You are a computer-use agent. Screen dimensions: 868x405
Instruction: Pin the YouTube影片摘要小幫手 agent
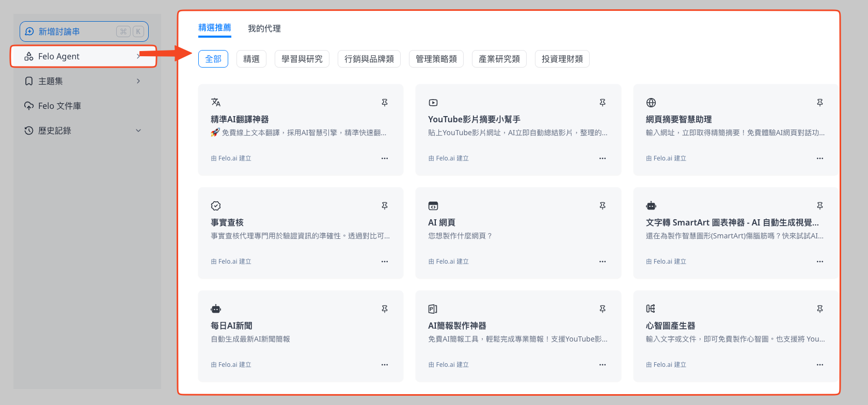pyautogui.click(x=603, y=103)
